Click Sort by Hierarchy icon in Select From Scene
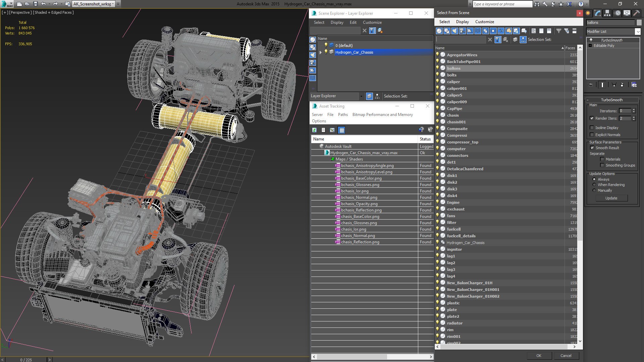 click(523, 40)
